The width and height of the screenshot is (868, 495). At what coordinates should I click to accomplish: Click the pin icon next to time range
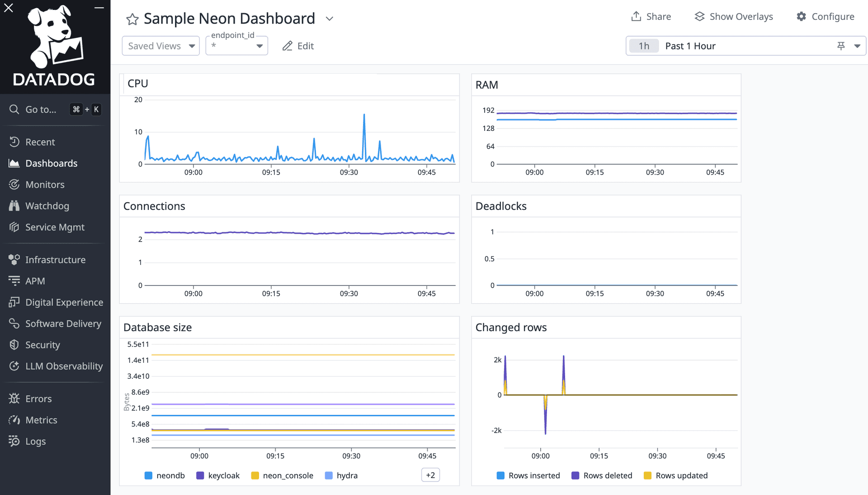pyautogui.click(x=841, y=46)
